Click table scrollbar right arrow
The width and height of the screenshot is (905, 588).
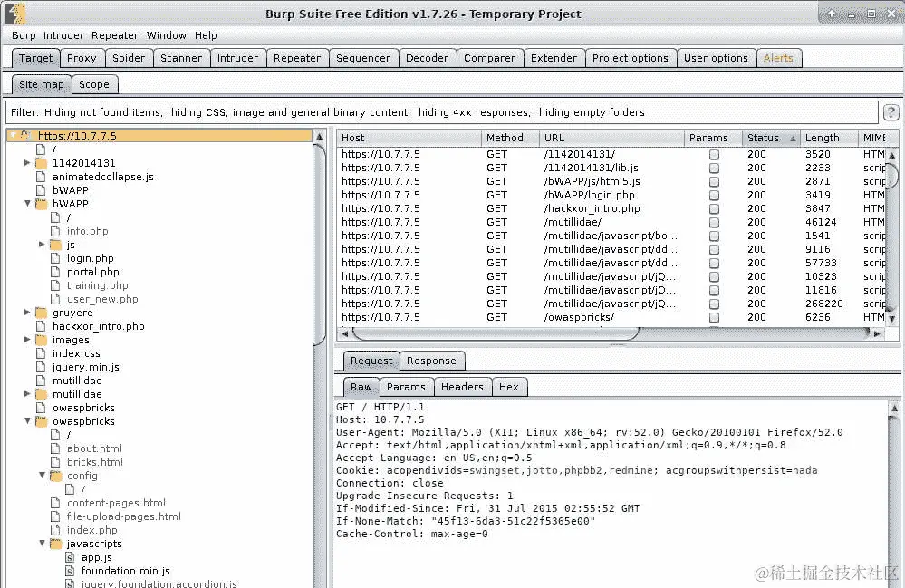(877, 333)
